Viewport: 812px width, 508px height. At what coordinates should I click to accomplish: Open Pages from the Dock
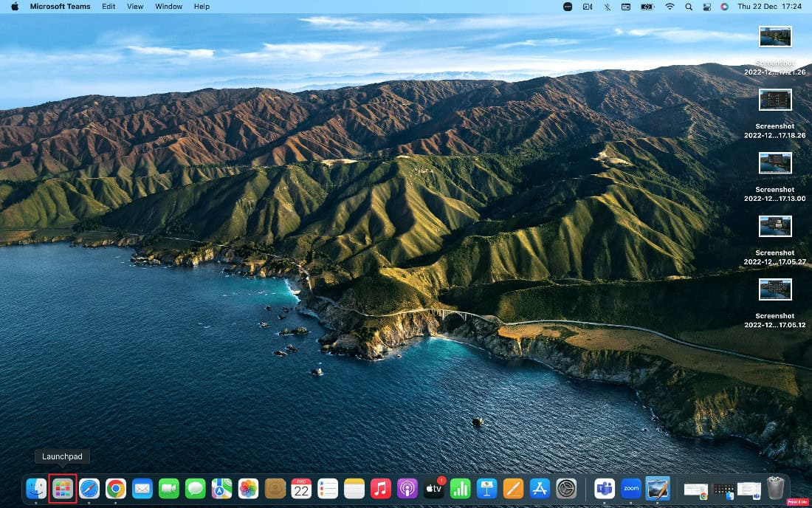point(513,488)
